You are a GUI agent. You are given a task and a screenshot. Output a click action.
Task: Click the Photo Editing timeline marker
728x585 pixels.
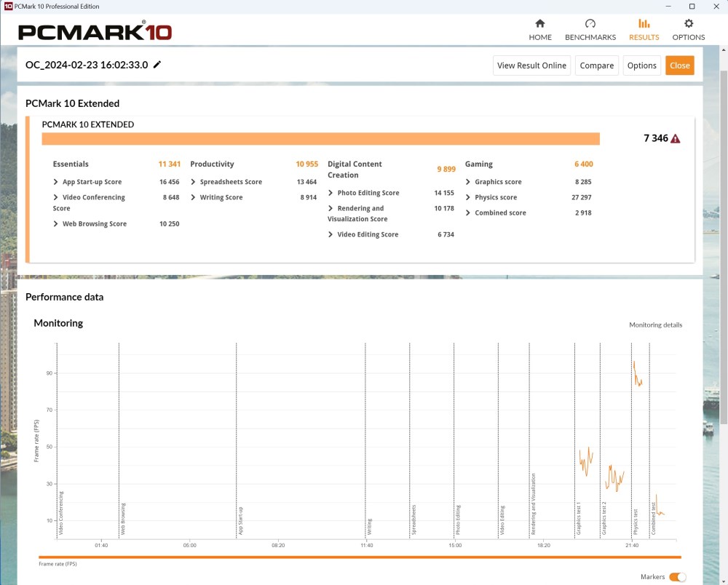tap(458, 520)
